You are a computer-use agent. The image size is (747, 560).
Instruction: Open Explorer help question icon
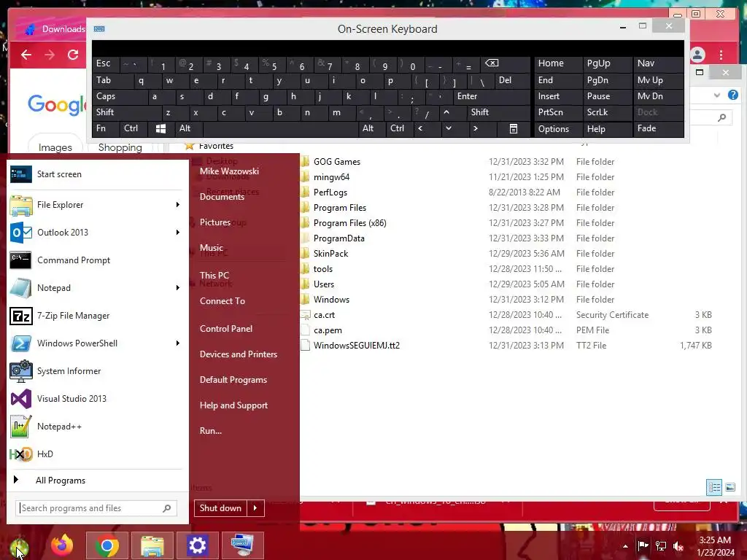pyautogui.click(x=732, y=95)
